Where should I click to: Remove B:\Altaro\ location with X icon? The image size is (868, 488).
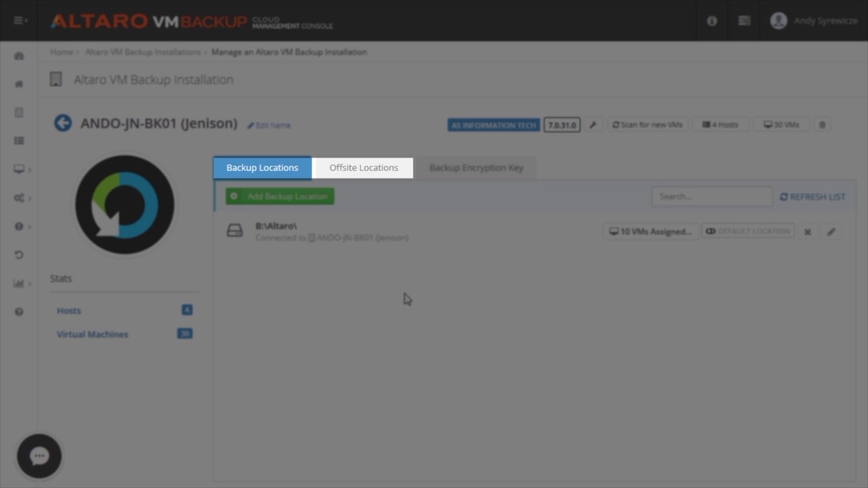click(808, 232)
